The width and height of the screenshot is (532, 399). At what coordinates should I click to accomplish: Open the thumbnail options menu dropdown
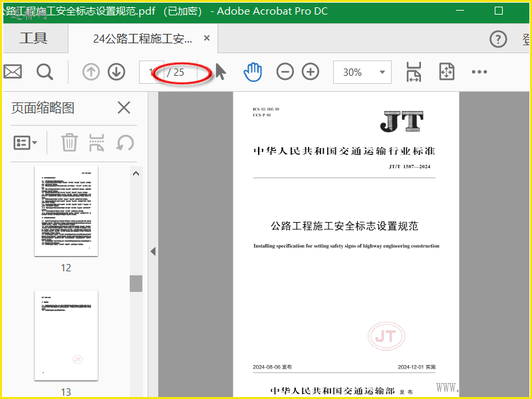(x=25, y=142)
